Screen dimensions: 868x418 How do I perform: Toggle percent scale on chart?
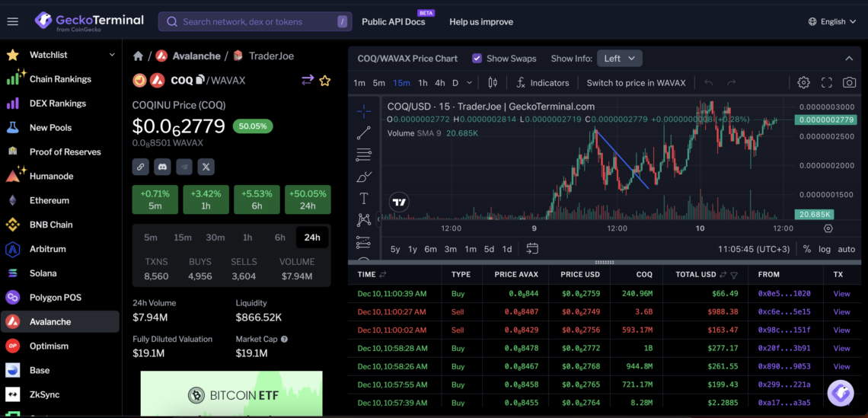click(806, 249)
